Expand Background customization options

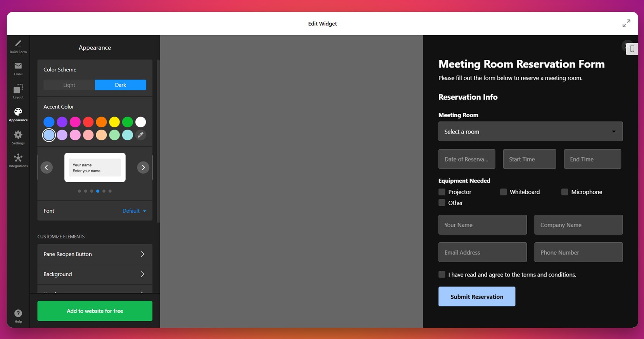95,274
